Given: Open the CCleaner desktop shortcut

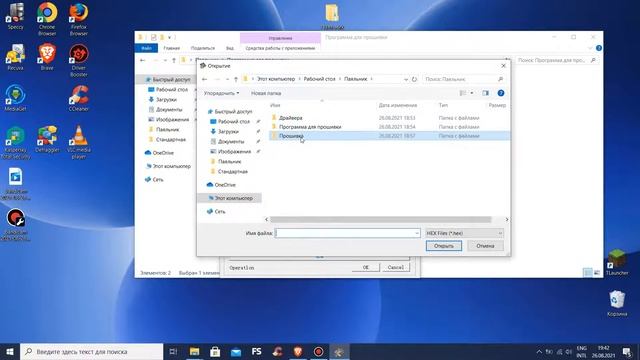Looking at the screenshot, I should (78, 98).
